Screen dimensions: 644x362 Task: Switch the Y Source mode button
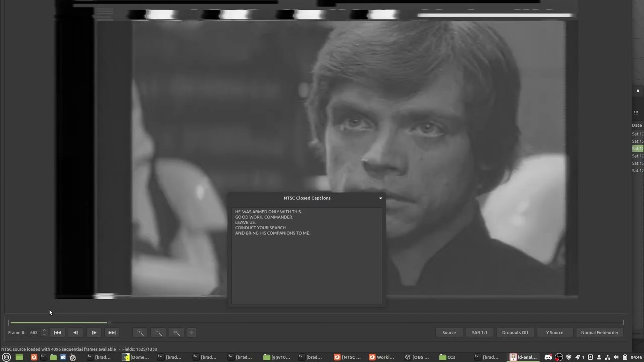555,332
